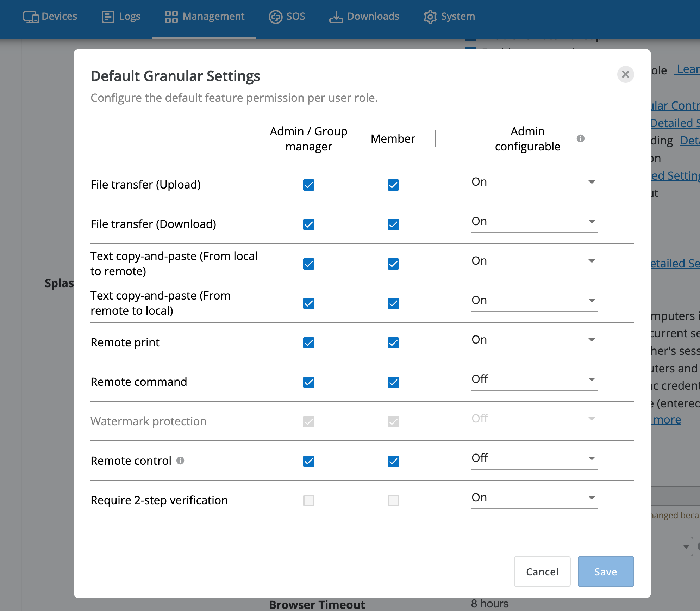The image size is (700, 611).
Task: Click the Logs document icon
Action: tap(108, 17)
